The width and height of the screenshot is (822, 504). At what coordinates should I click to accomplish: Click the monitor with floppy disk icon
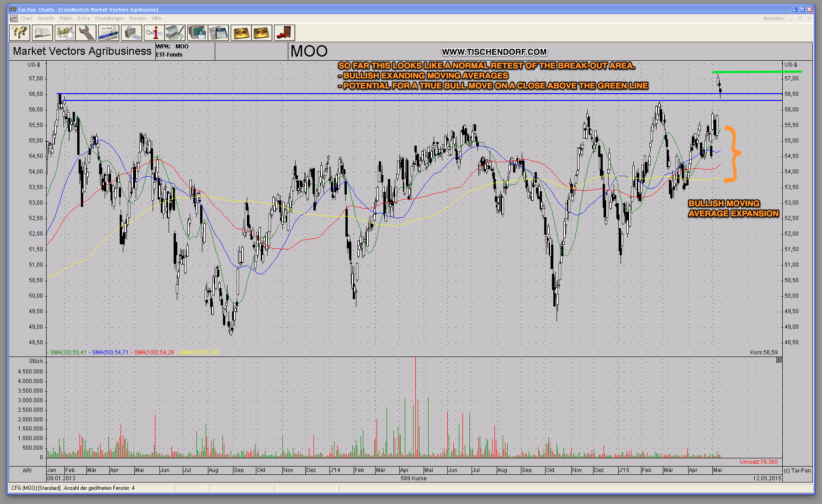point(197,33)
